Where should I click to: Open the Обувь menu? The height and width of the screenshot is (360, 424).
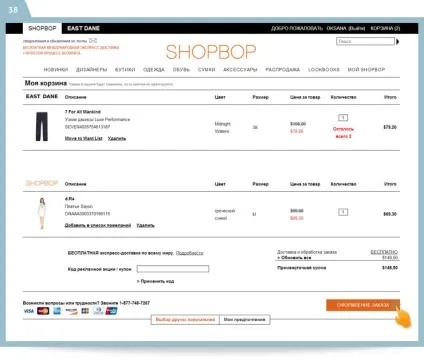click(x=181, y=70)
